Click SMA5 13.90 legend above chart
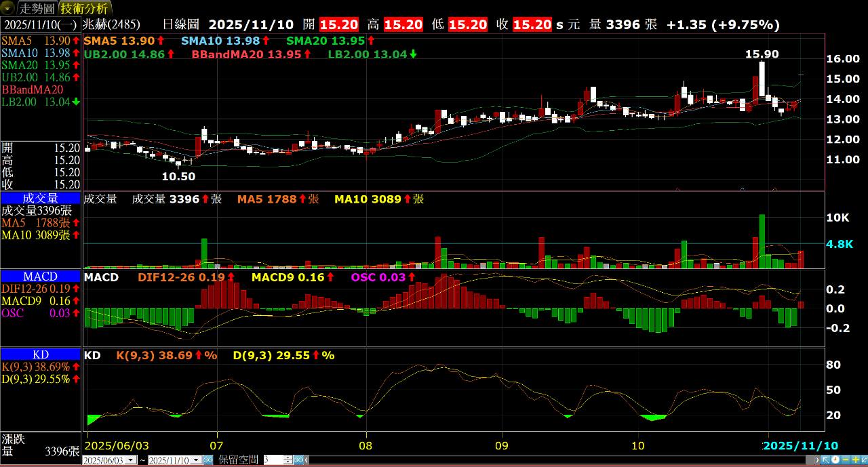This screenshot has width=868, height=467. coord(123,41)
